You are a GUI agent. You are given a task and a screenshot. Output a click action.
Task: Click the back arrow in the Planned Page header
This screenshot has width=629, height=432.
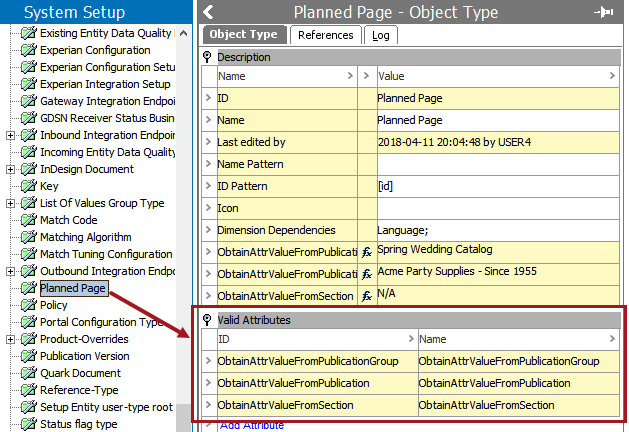pyautogui.click(x=208, y=12)
